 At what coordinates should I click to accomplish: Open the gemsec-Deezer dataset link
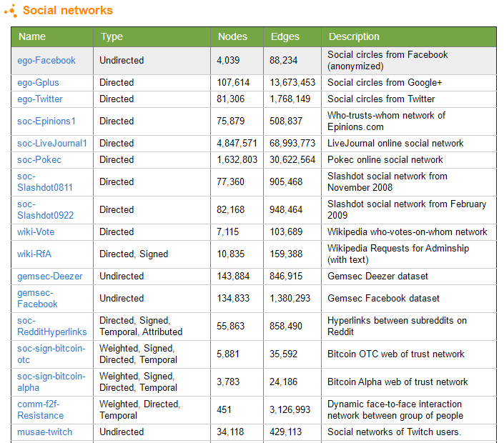coord(50,277)
